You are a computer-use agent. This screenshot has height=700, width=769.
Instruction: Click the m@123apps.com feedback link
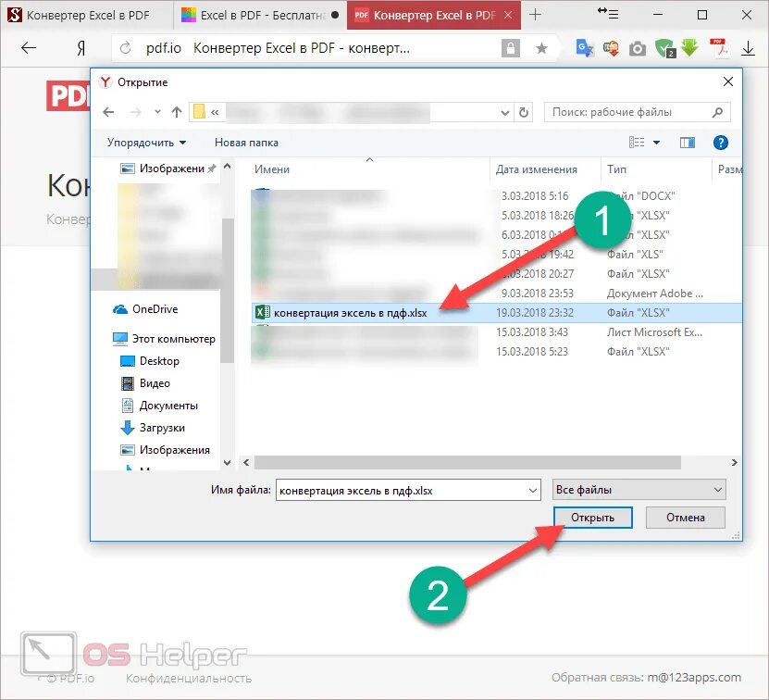click(x=694, y=678)
